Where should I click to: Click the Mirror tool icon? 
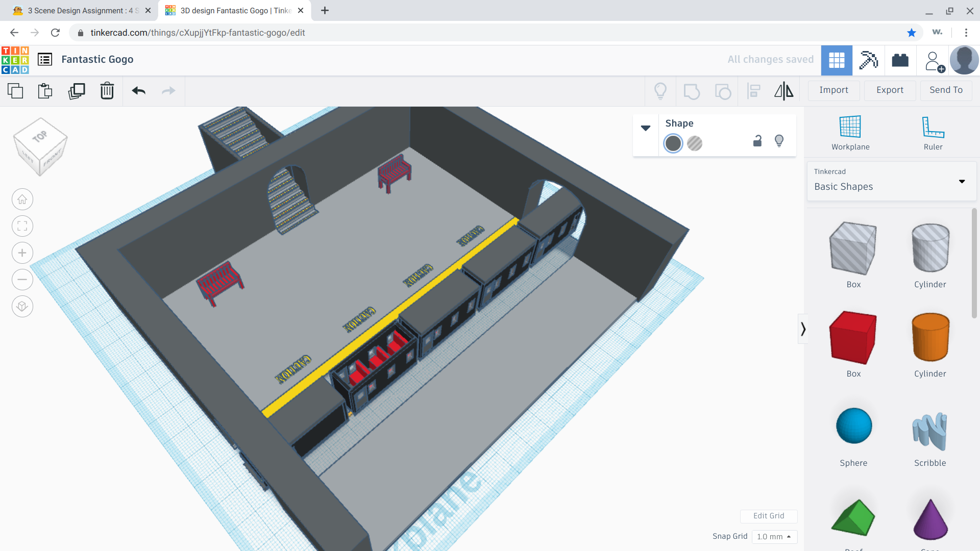(784, 91)
